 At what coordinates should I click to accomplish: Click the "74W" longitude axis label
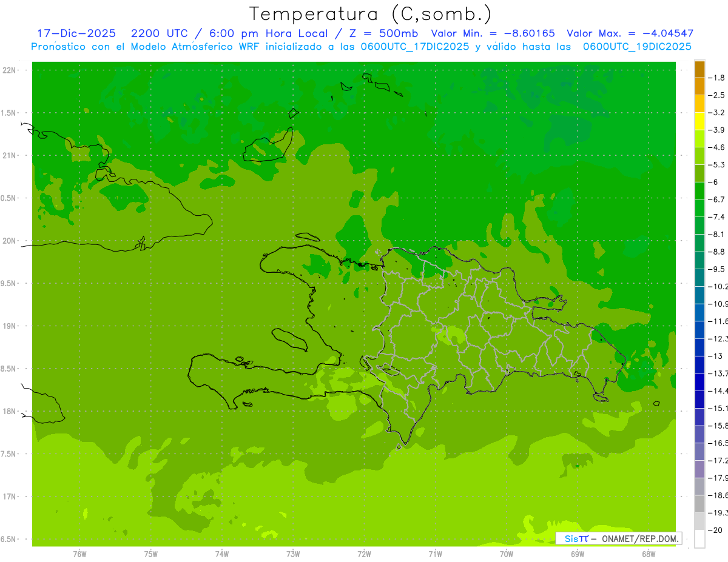coord(221,554)
